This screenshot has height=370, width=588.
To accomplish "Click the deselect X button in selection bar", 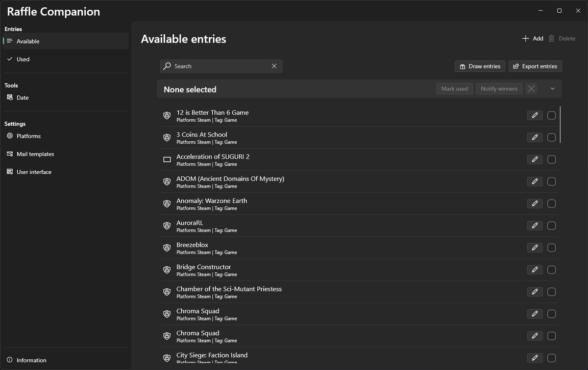I will pos(531,89).
